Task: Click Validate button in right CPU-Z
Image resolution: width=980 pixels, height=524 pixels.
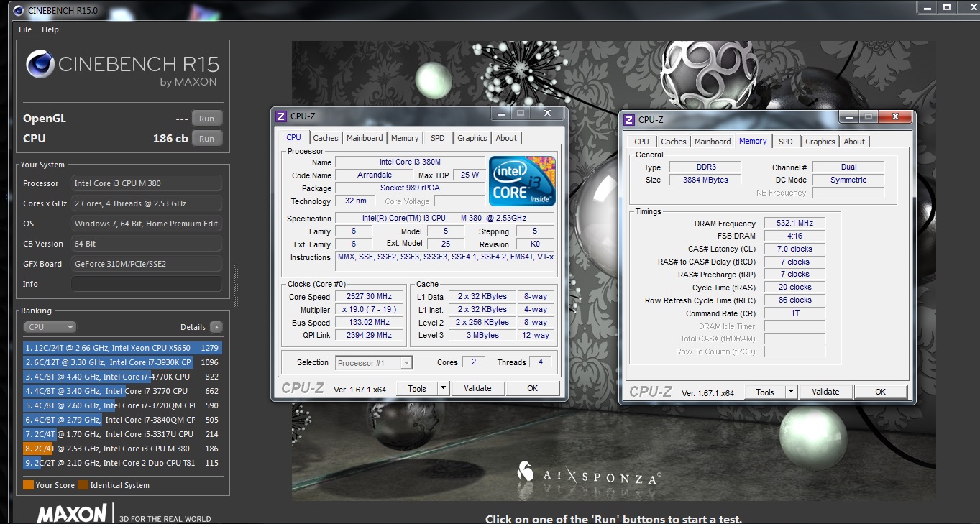Action: coord(825,392)
